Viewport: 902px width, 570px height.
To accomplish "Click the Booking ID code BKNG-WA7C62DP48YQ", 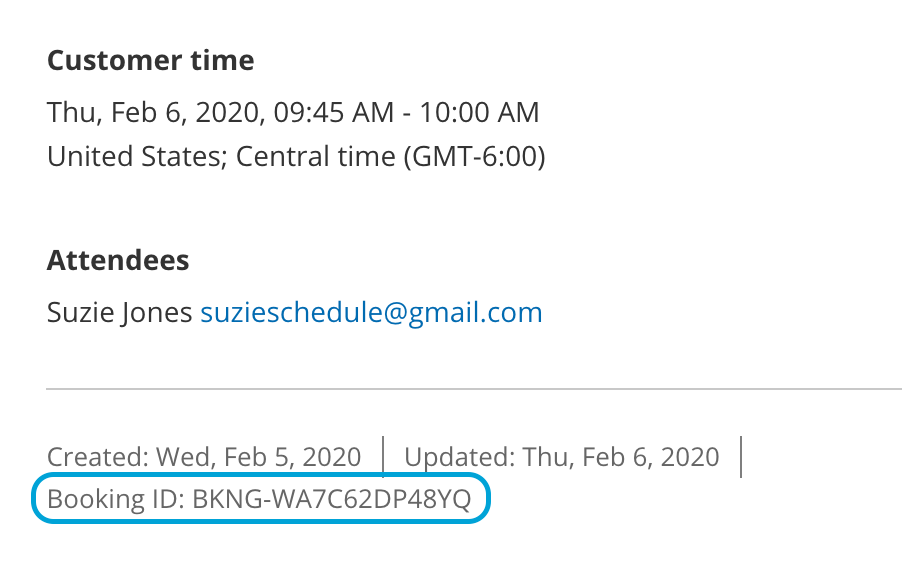I will [331, 500].
